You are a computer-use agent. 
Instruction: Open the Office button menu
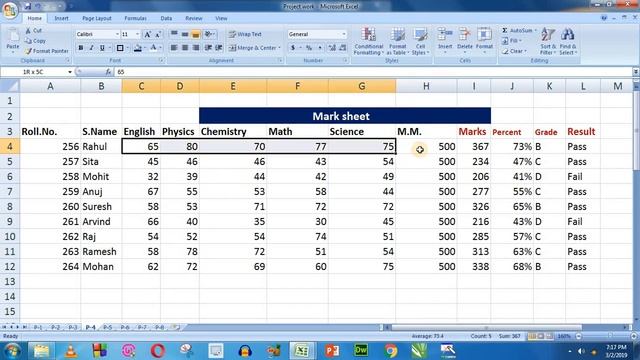10,10
